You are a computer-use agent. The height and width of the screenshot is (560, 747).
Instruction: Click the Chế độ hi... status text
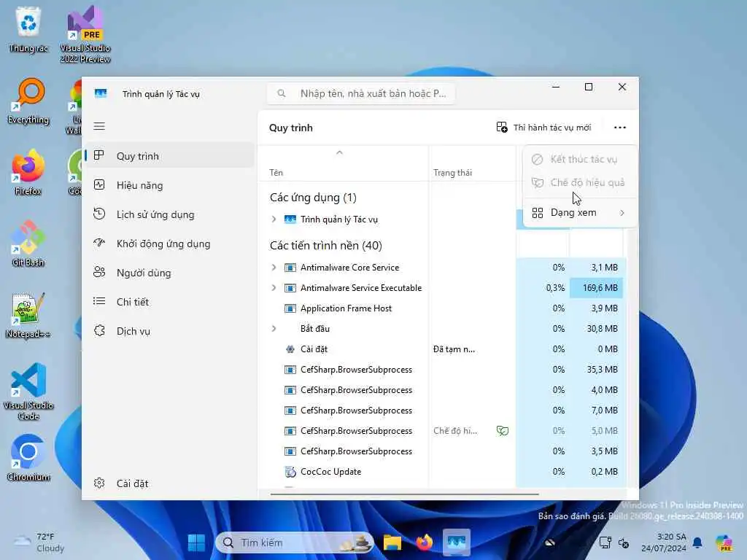click(x=455, y=430)
